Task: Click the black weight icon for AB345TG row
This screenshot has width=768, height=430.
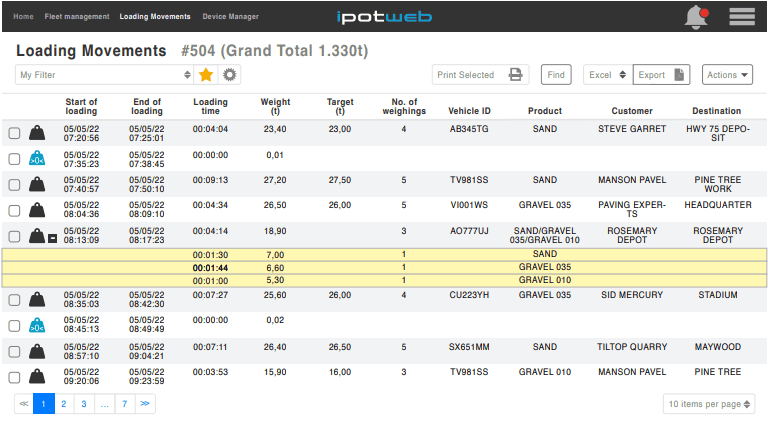Action: pyautogui.click(x=37, y=133)
